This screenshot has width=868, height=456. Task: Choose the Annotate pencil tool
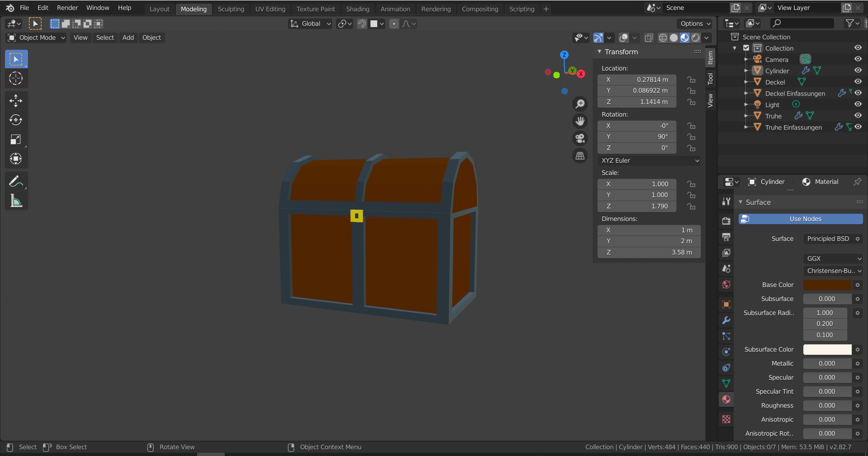click(16, 182)
